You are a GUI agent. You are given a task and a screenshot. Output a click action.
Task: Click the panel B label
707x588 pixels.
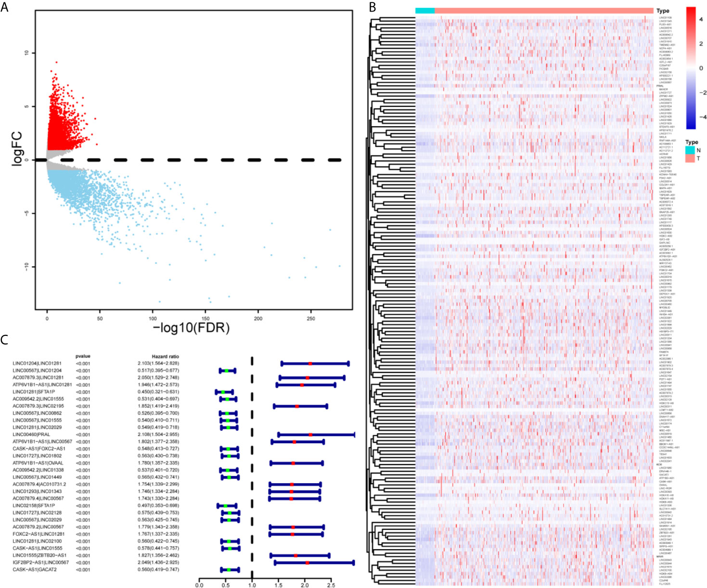372,7
